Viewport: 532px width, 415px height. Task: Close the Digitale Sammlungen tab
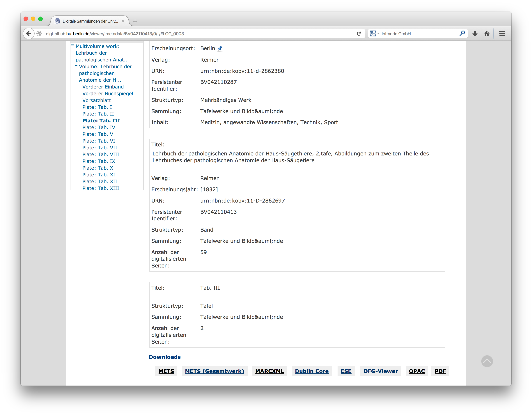coord(123,21)
